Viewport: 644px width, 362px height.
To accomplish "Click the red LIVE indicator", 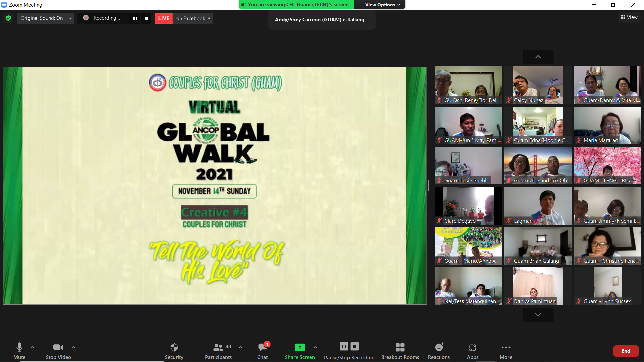I will pyautogui.click(x=164, y=18).
